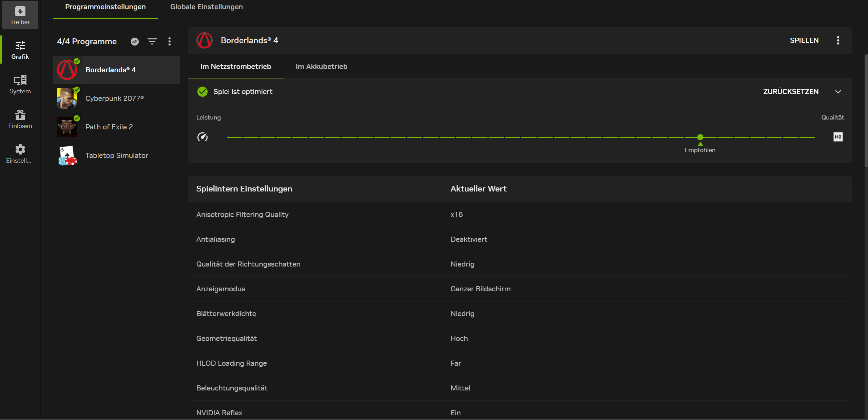Open the Treiber section in sidebar
868x420 pixels.
click(x=20, y=15)
